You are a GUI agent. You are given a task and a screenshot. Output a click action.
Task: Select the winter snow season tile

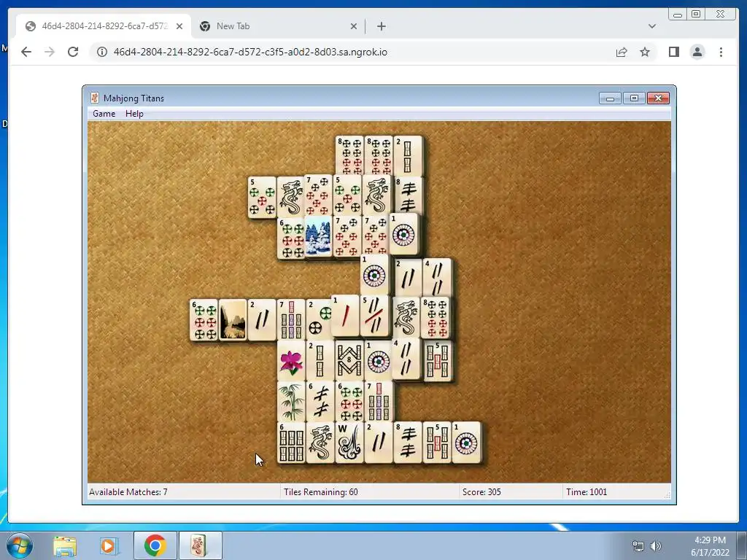[318, 236]
